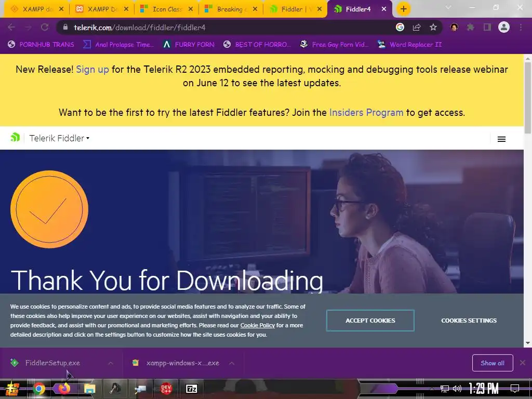532x399 pixels.
Task: Open the xampp-windows download item
Action: click(x=182, y=363)
